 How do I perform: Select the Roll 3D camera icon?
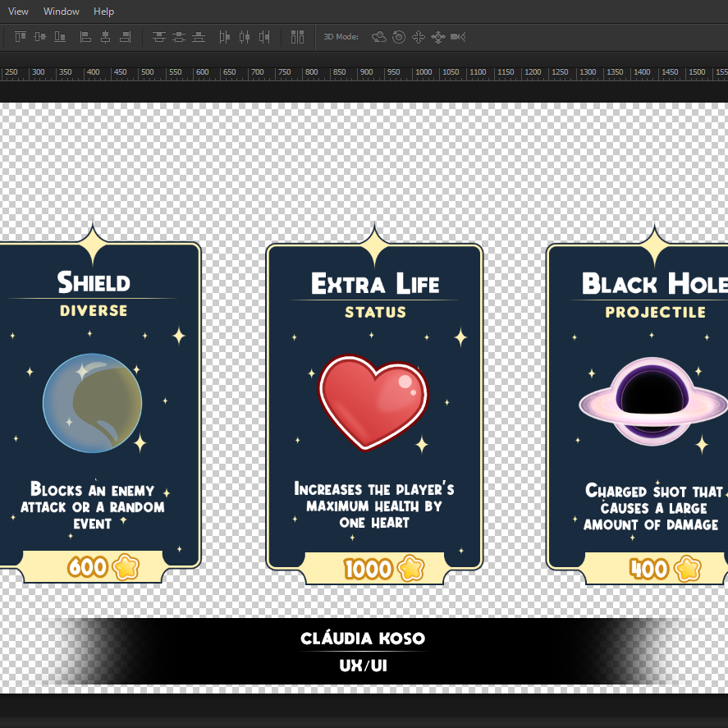click(399, 37)
